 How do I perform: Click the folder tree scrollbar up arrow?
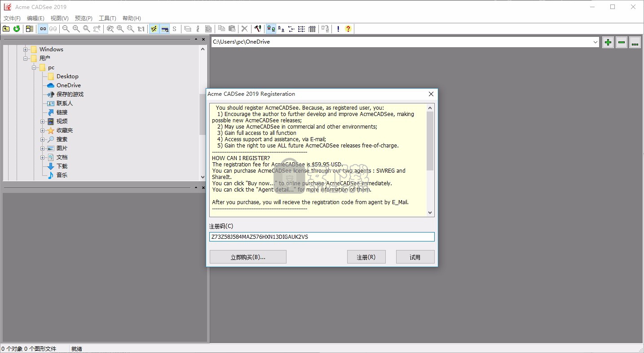[203, 49]
